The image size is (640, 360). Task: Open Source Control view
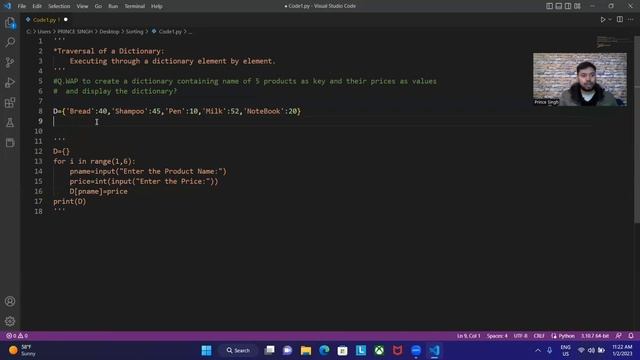pyautogui.click(x=10, y=62)
